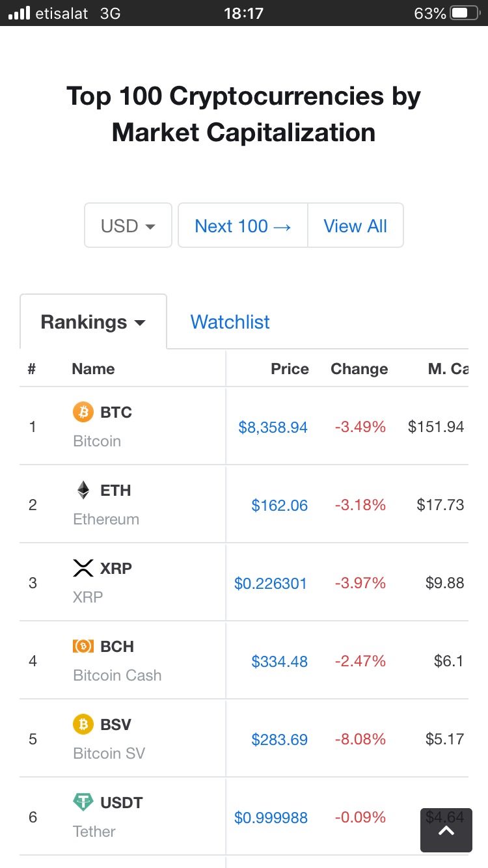Open the Bitcoin SV price $283.69 link

[x=279, y=740]
